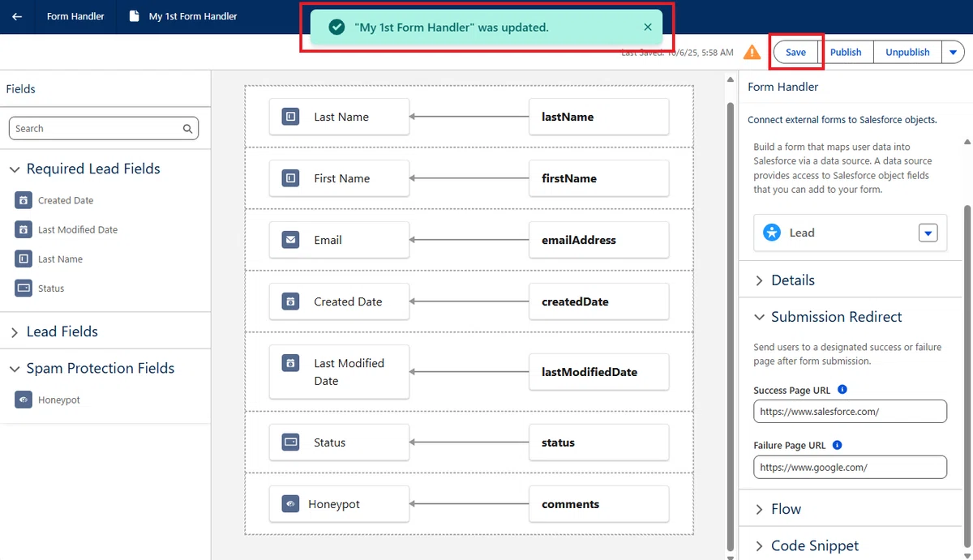Open the Lead object dropdown arrow
Image resolution: width=973 pixels, height=560 pixels.
click(x=928, y=233)
